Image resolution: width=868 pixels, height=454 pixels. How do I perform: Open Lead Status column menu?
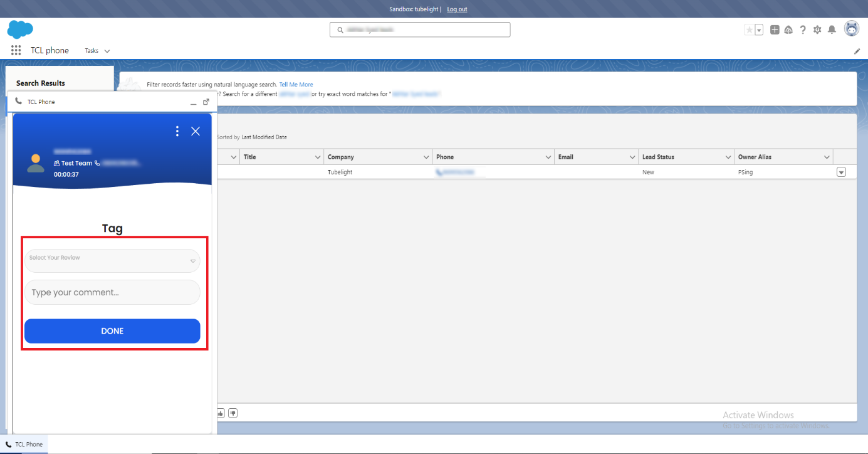coord(728,157)
